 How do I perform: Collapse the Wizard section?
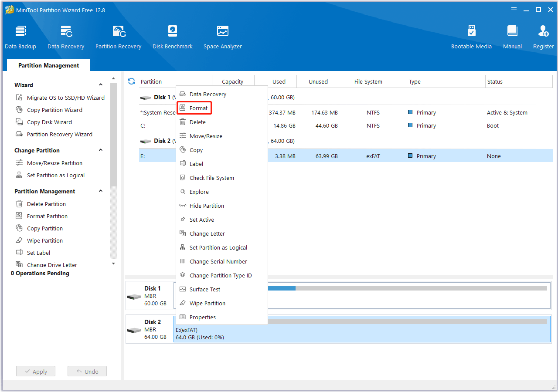tap(101, 85)
